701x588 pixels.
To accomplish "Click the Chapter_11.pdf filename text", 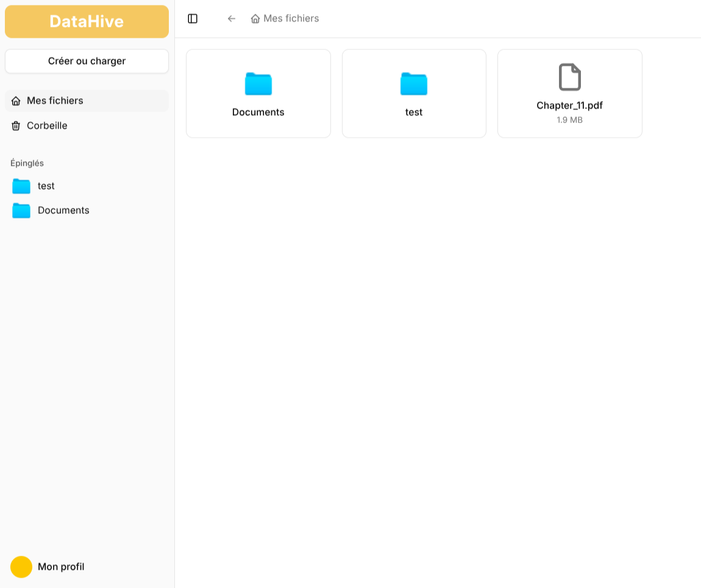I will tap(569, 105).
